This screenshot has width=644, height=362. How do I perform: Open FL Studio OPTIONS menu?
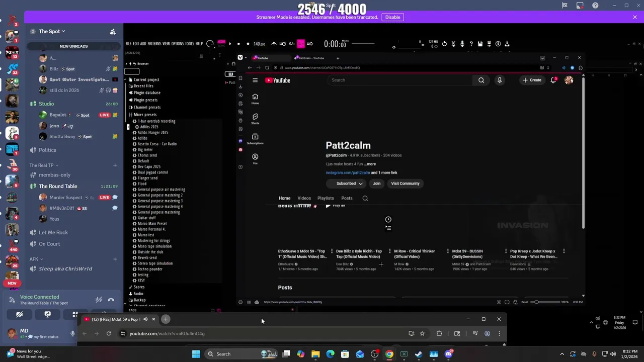pyautogui.click(x=178, y=44)
